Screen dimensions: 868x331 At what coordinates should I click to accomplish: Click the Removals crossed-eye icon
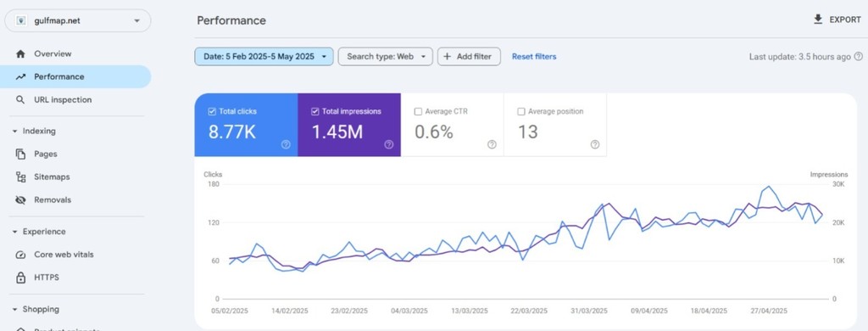coord(20,199)
